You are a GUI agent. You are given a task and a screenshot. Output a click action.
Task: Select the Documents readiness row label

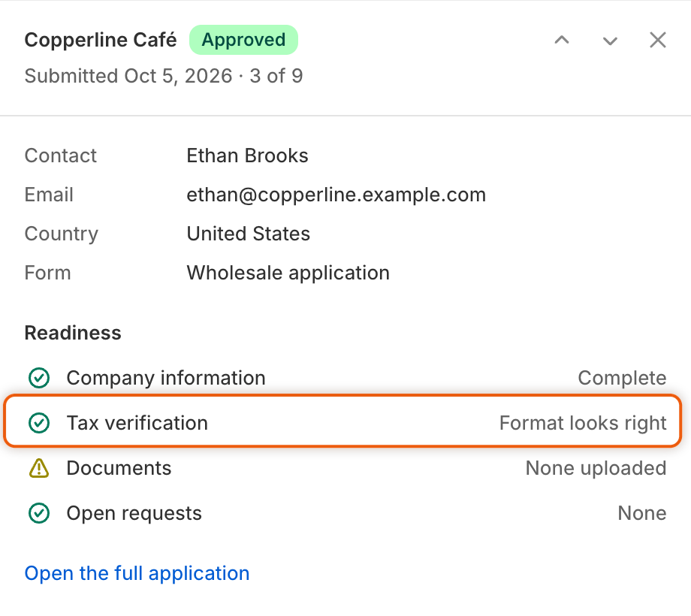[119, 468]
